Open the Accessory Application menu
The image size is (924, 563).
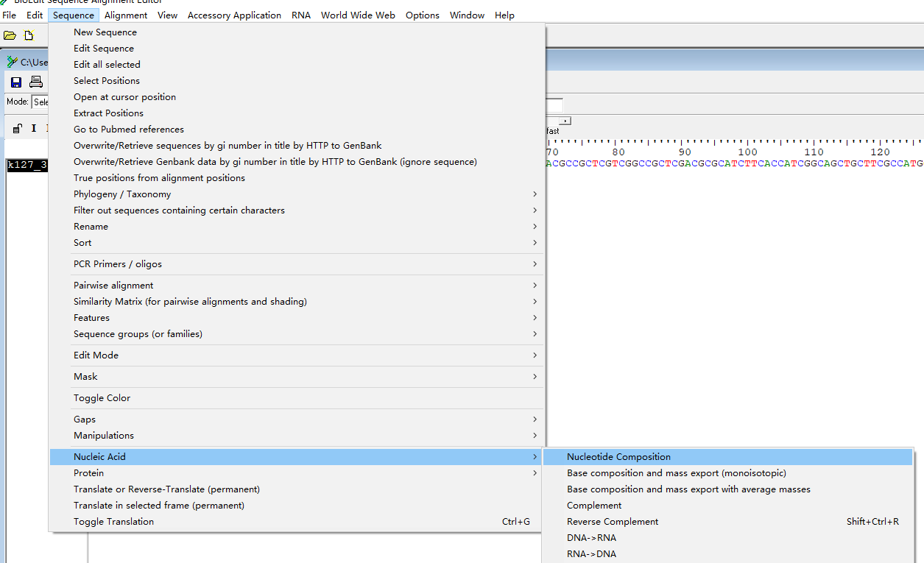[234, 15]
